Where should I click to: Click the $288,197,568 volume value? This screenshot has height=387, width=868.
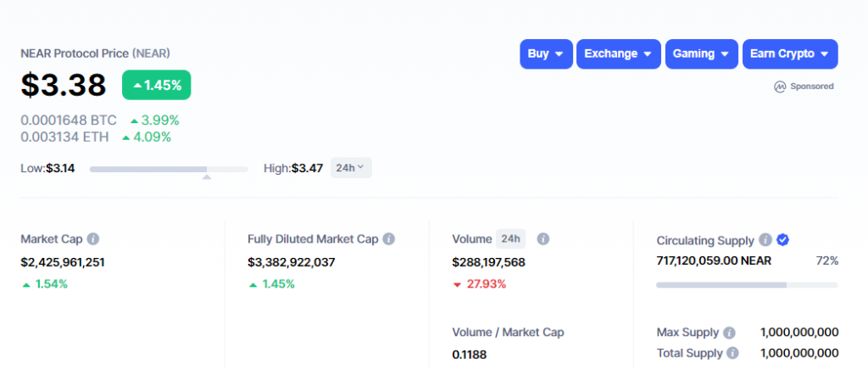tap(488, 262)
